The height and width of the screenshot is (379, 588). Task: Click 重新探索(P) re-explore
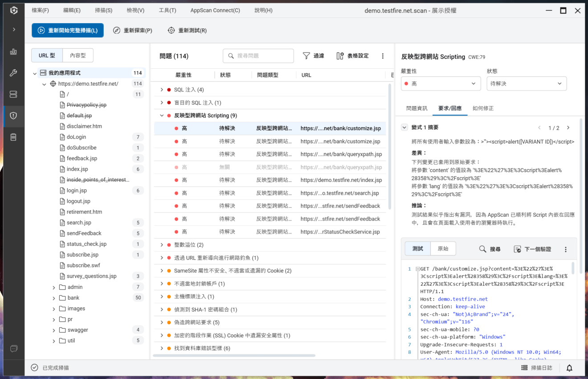point(133,30)
